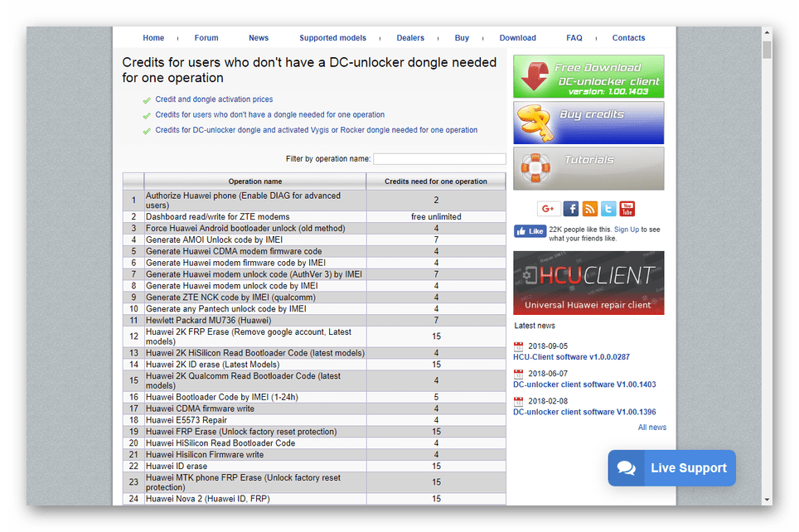The height and width of the screenshot is (532, 799).
Task: Select Huawei E5573 Repair row
Action: click(314, 420)
